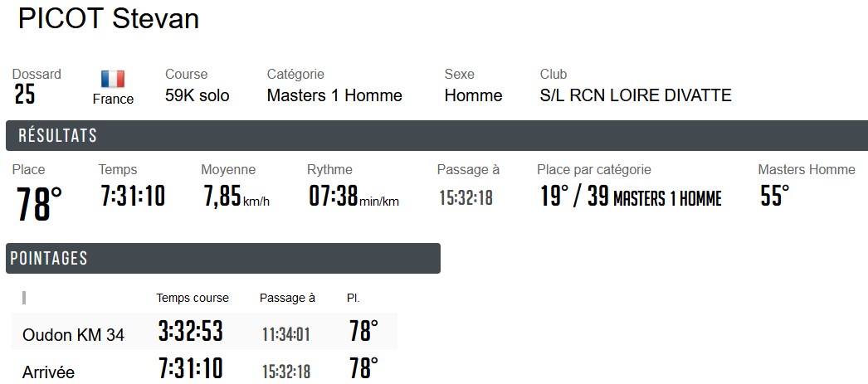Open the 59K solo course link
This screenshot has width=868, height=384.
[197, 95]
